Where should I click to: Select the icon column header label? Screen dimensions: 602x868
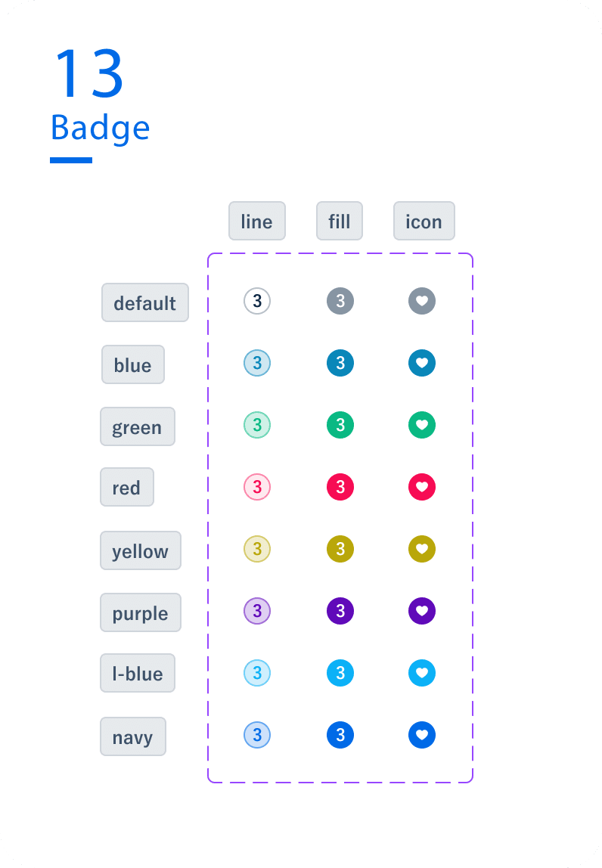coord(424,221)
